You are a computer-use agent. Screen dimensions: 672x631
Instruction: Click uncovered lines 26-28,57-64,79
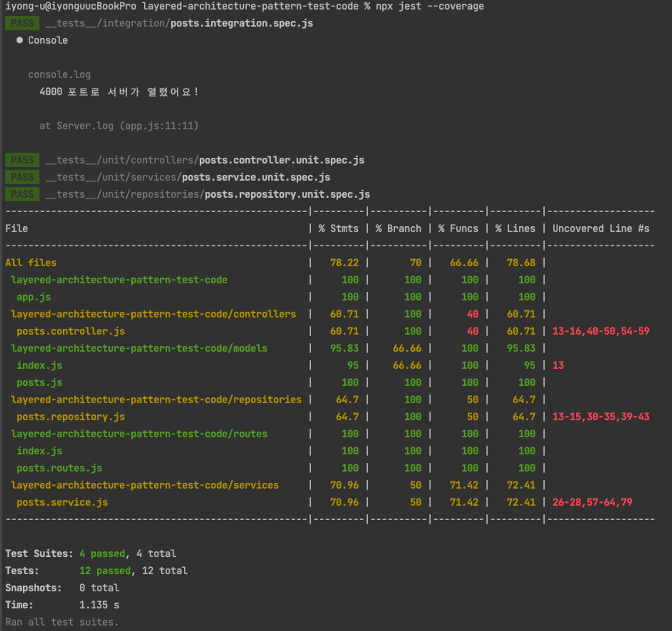pyautogui.click(x=592, y=502)
